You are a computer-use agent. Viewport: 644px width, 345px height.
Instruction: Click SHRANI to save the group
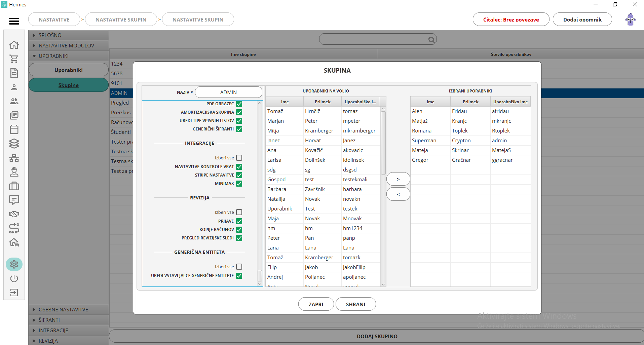tap(355, 304)
